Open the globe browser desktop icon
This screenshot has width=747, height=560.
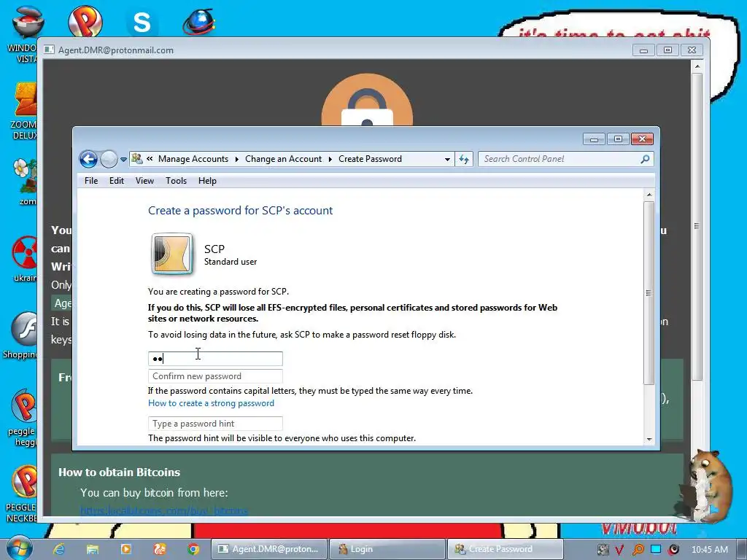tap(199, 22)
